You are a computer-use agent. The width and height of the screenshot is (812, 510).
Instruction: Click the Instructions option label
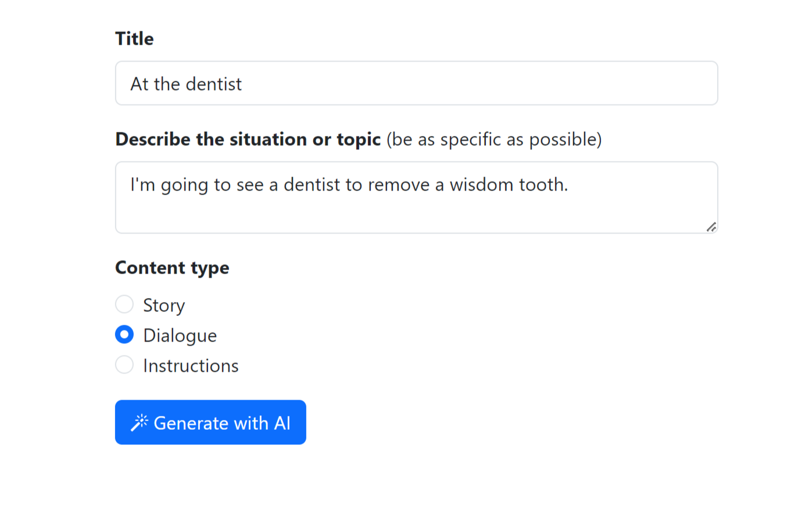[191, 365]
